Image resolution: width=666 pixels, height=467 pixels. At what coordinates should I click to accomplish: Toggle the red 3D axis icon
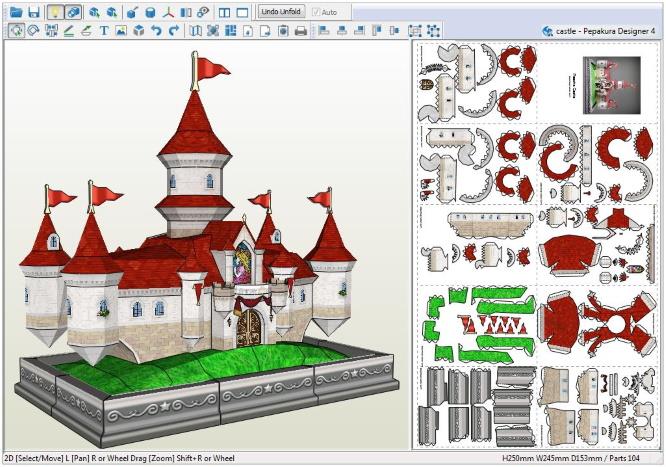(168, 12)
